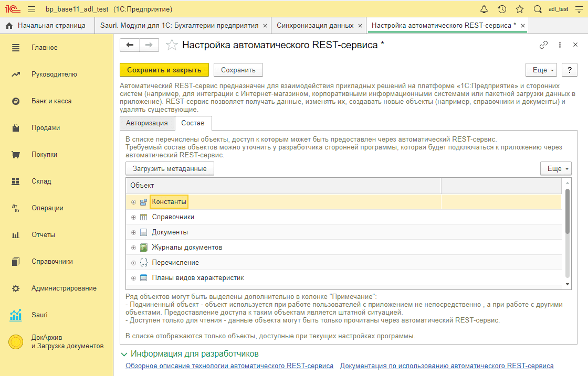Close the form with the X button
Screen dimensions: 588x376
[x=575, y=45]
